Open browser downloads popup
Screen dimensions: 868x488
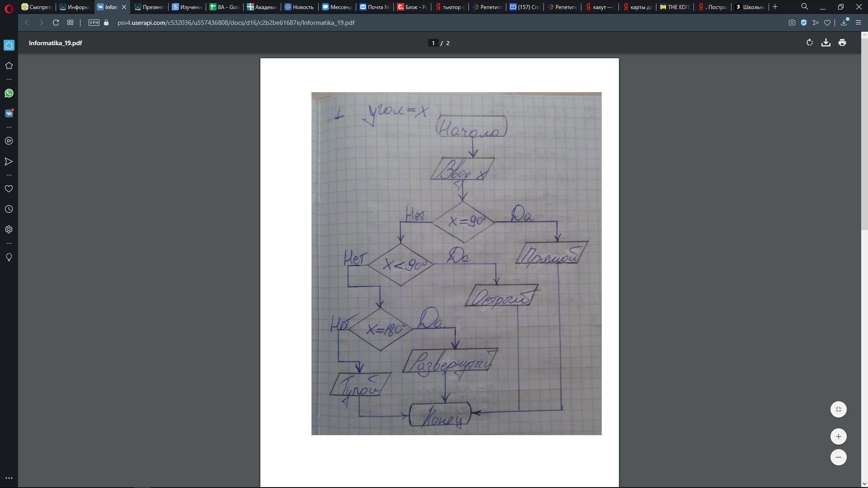pos(844,23)
